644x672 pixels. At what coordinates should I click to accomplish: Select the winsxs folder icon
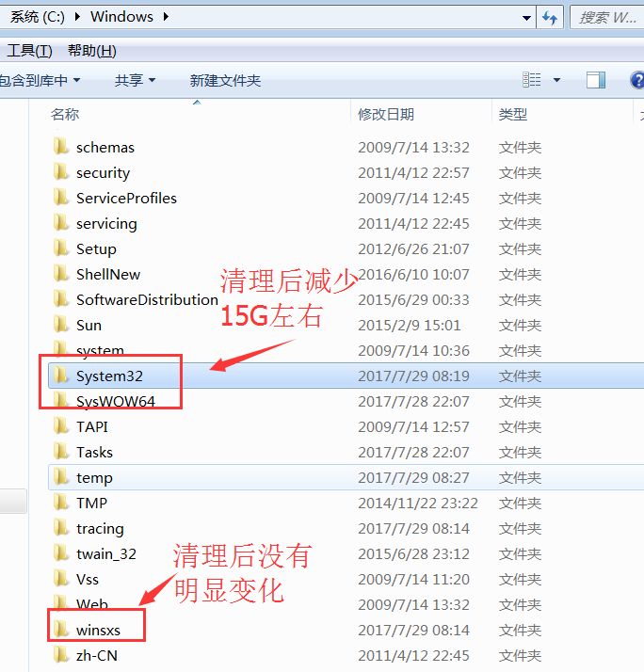coord(61,630)
